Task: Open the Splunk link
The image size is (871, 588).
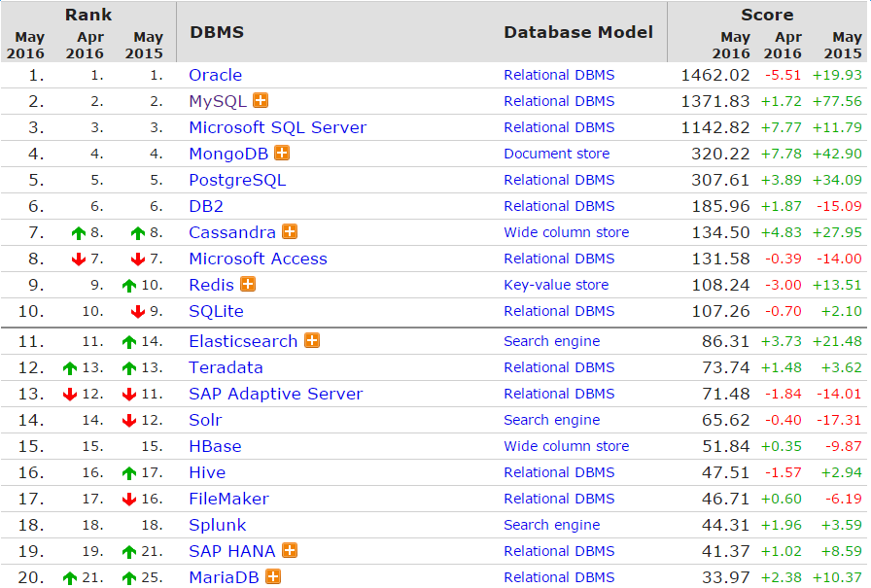Action: pos(217,525)
